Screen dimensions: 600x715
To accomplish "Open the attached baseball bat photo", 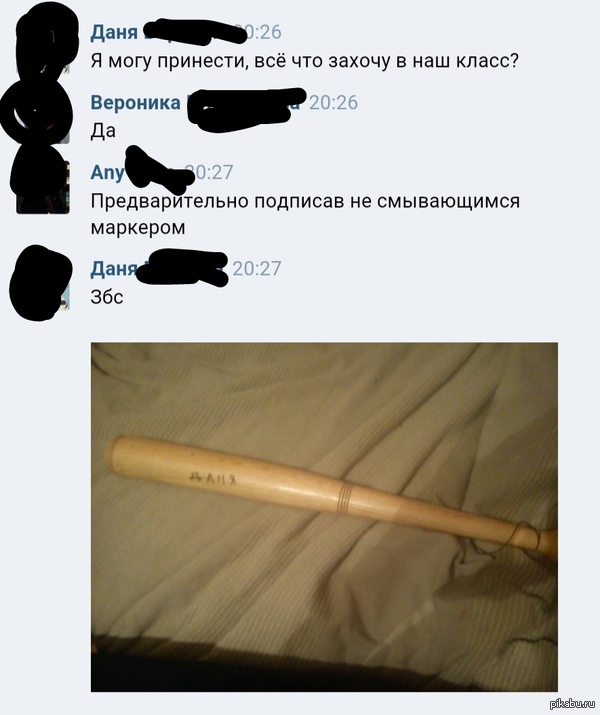I will 324,517.
